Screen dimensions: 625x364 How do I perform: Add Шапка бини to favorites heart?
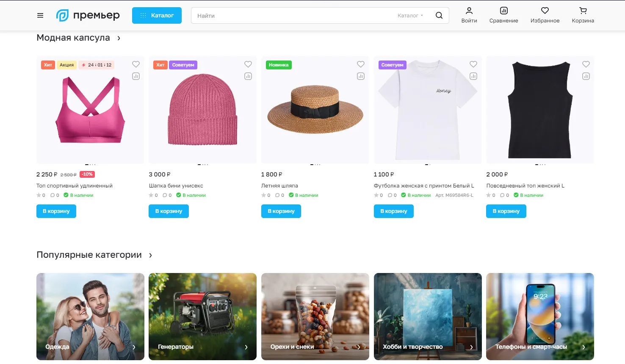point(248,64)
